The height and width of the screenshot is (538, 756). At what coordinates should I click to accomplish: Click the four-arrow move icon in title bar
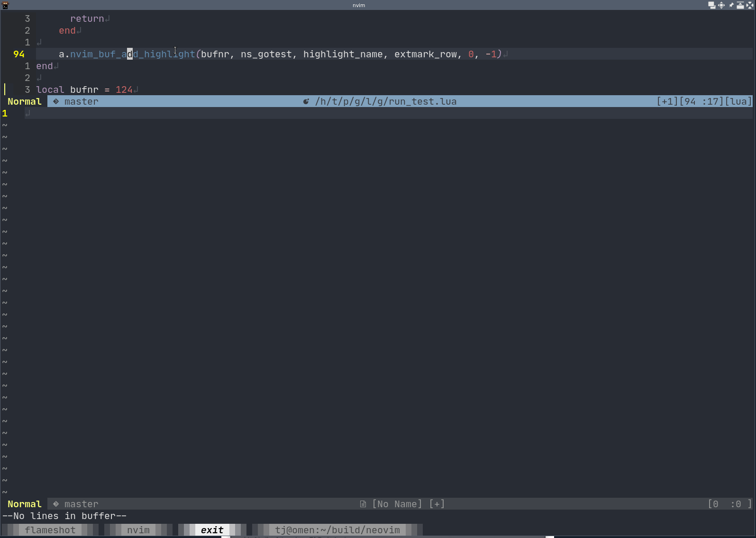tap(721, 5)
